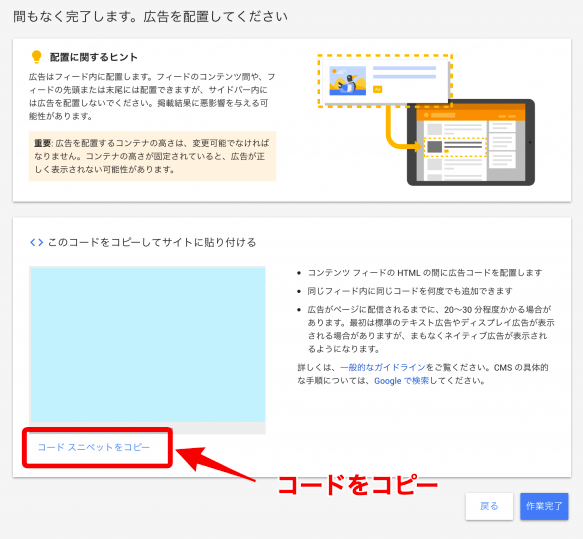Click the bird ad preview image

pos(347,81)
